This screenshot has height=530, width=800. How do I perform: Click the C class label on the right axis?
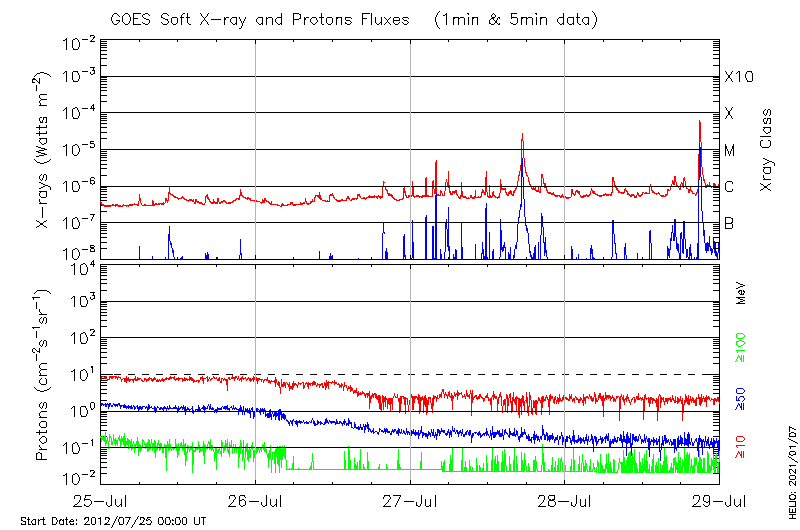(730, 187)
